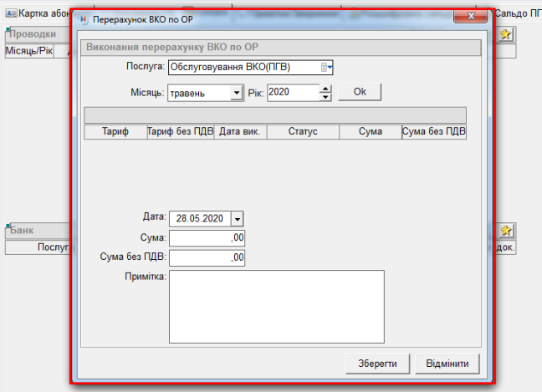The height and width of the screenshot is (392, 542).
Task: Click the dialog icon in the title bar
Action: [x=82, y=17]
